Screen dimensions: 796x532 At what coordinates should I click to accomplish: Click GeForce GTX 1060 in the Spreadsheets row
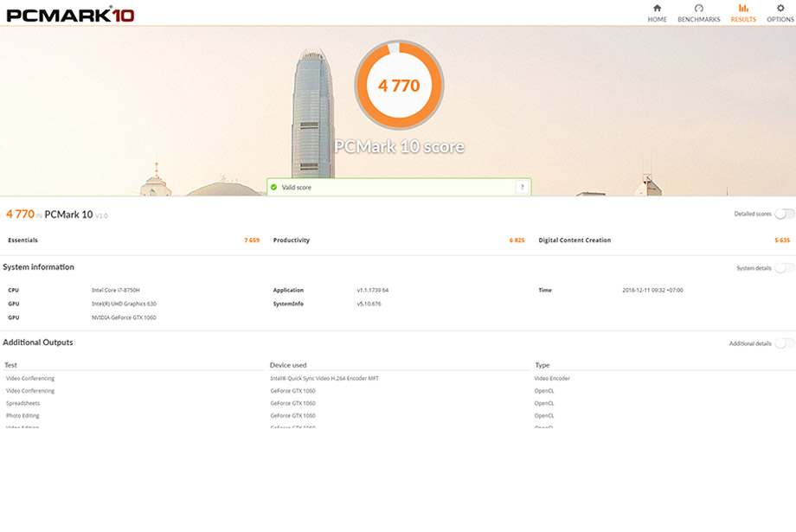pos(293,404)
